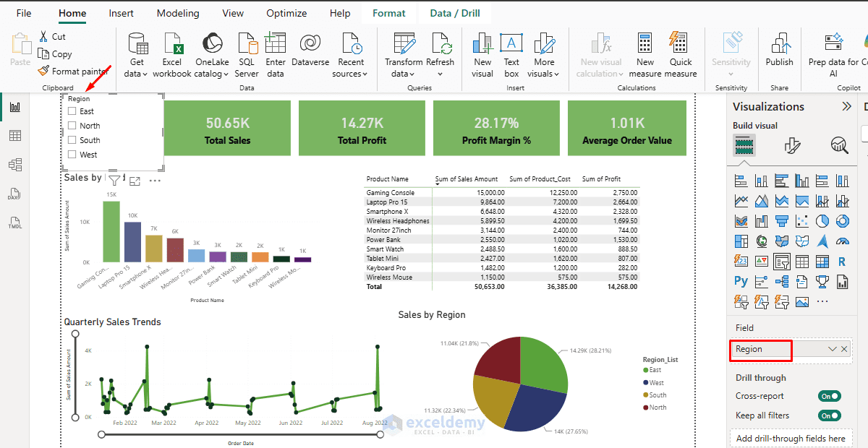Check the East region checkbox
Viewport: 868px width, 448px height.
click(72, 111)
